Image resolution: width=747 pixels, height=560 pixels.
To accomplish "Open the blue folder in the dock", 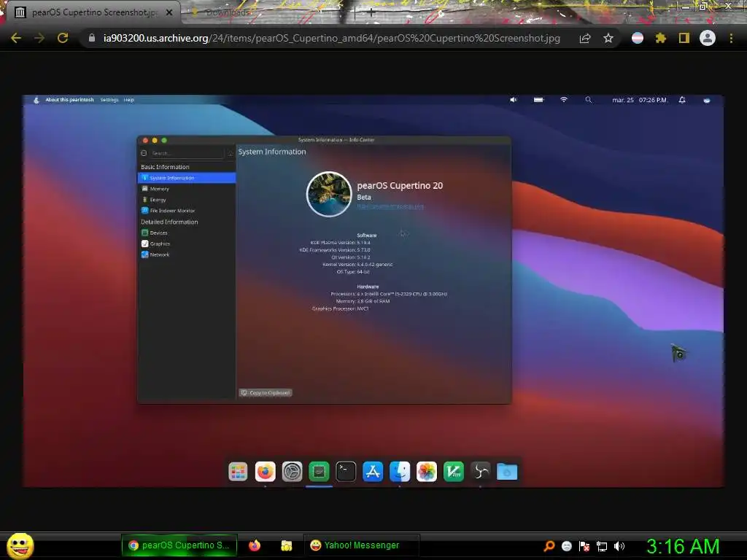I will pyautogui.click(x=507, y=472).
